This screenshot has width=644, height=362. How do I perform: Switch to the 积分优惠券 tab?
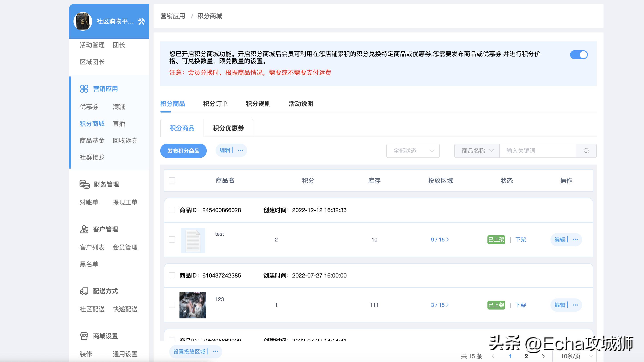(228, 128)
